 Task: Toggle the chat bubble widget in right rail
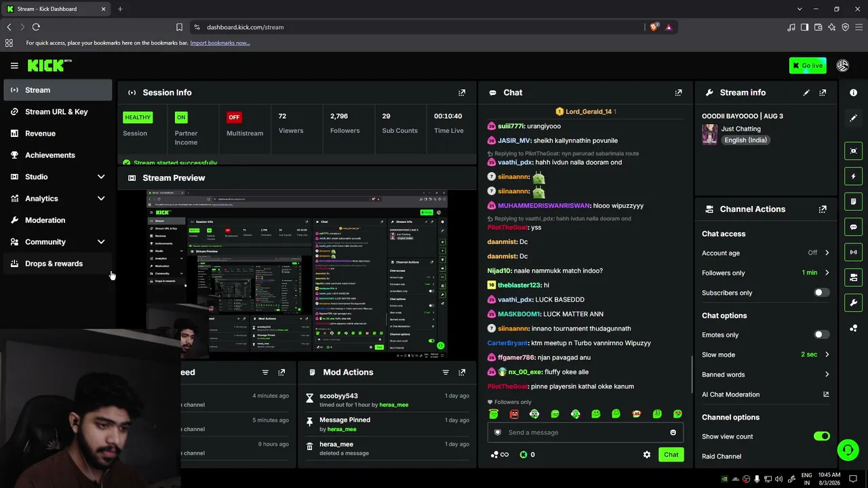point(853,227)
